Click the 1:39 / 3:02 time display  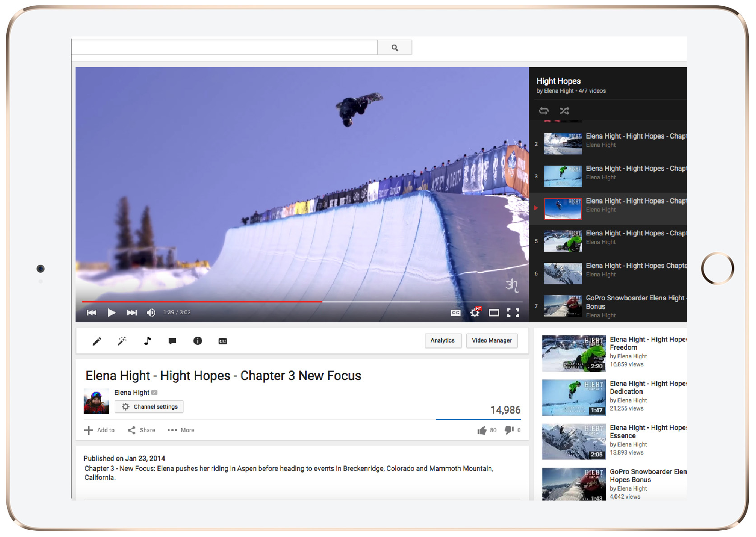pos(177,312)
